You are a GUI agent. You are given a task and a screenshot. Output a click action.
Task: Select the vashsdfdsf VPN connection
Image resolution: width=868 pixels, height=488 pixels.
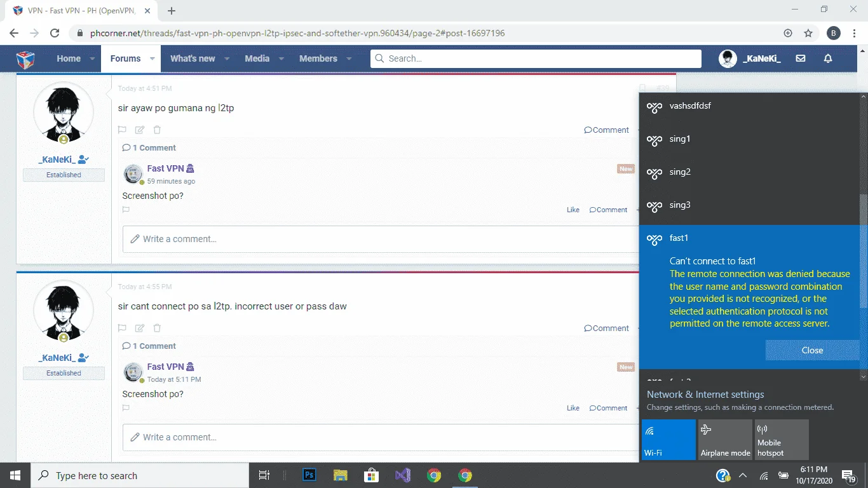[x=750, y=107]
